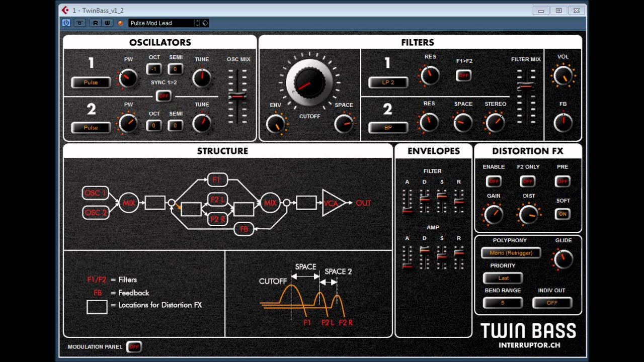Screen dimensions: 644x362
Task: Click the VOL knob
Action: pos(562,76)
